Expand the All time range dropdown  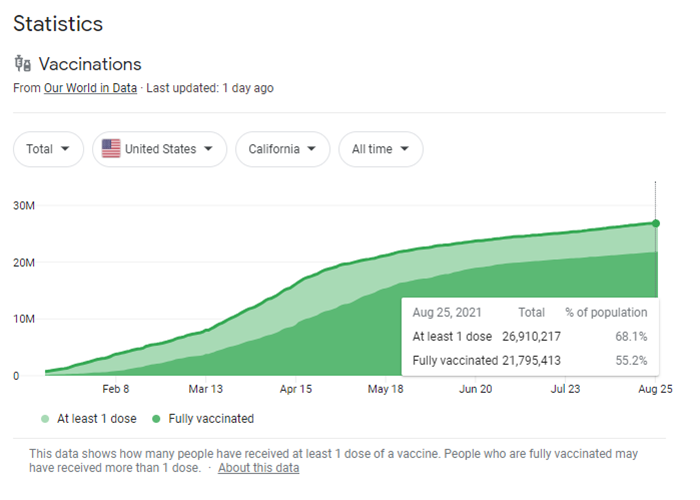(x=380, y=149)
